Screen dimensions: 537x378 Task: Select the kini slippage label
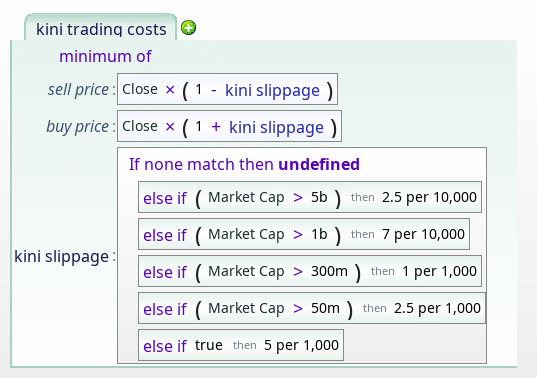coord(62,256)
